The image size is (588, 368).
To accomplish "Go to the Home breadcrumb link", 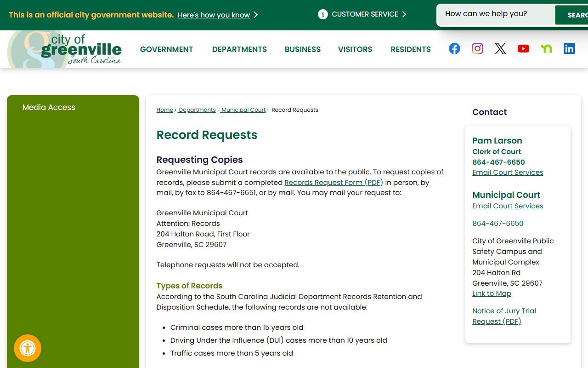I will pos(164,110).
